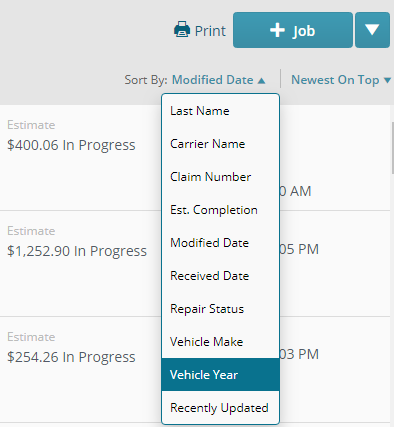Image resolution: width=394 pixels, height=427 pixels.
Task: Sort jobs by Last Name
Action: [x=220, y=111]
